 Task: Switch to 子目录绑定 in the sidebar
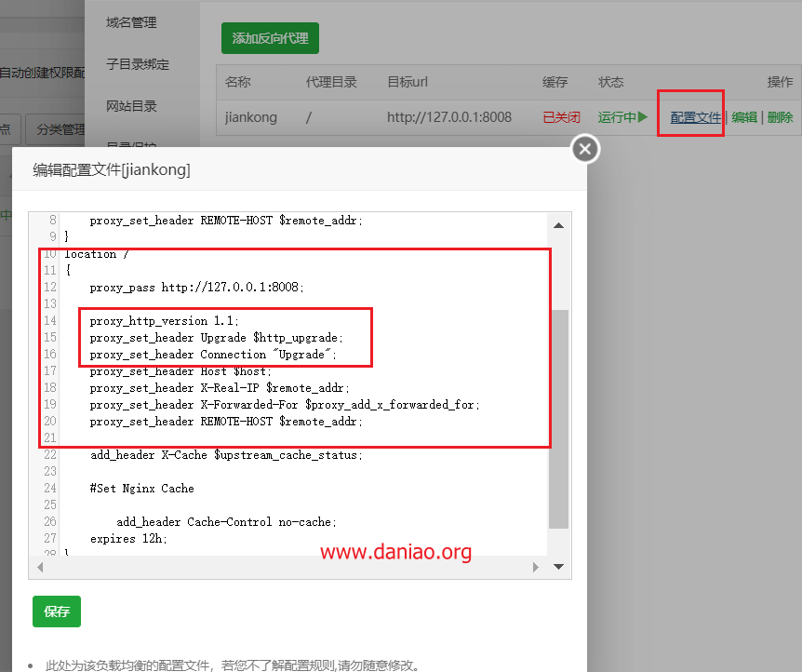pos(138,64)
